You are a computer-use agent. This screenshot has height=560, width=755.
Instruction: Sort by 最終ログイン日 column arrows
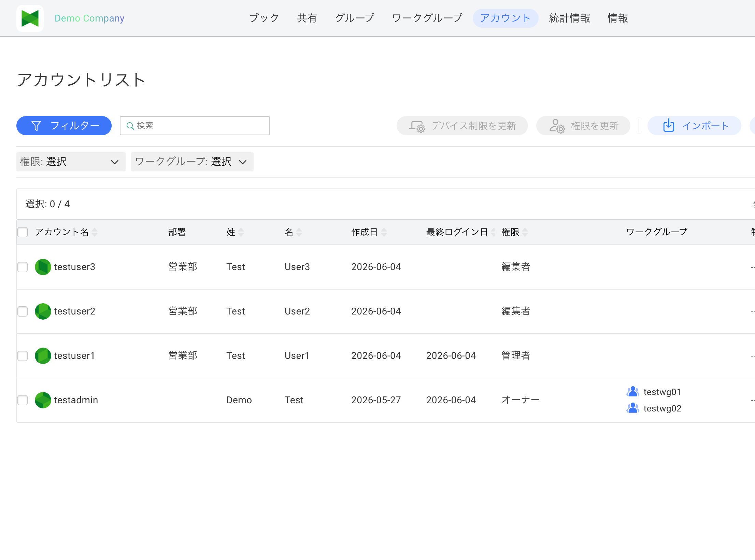click(x=493, y=232)
